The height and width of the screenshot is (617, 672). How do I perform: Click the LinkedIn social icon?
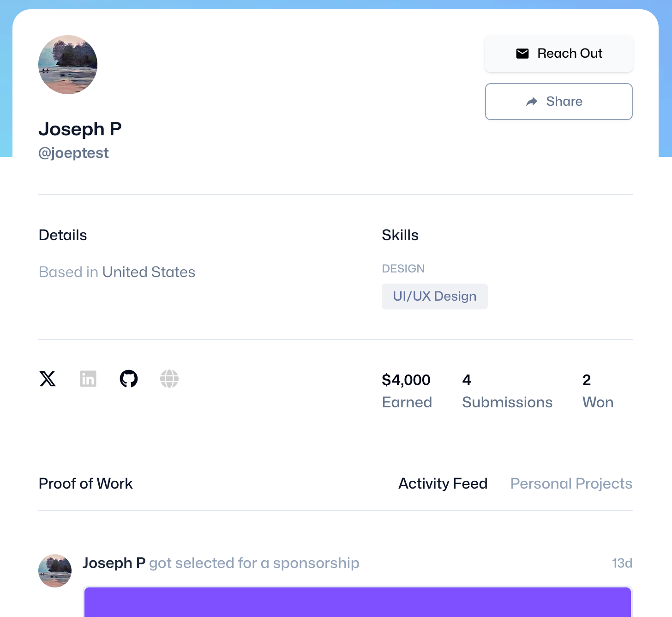tap(88, 379)
